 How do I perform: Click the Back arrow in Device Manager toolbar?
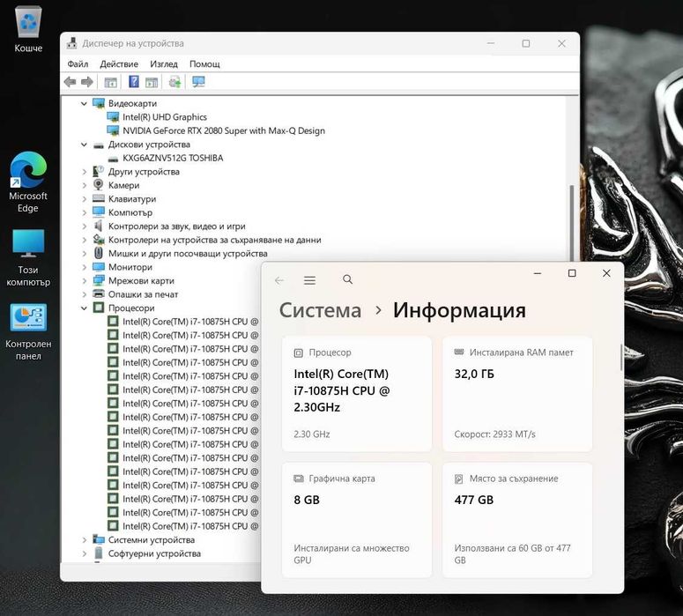tap(70, 81)
